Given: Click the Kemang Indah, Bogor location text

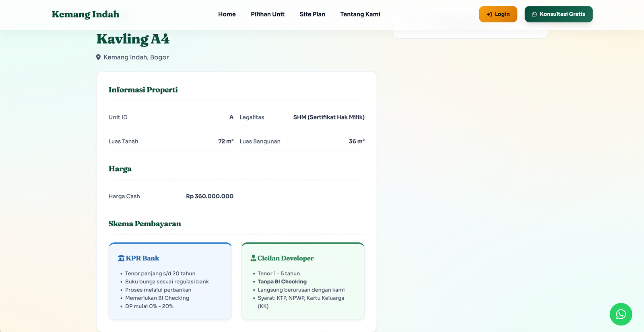Looking at the screenshot, I should coord(136,57).
